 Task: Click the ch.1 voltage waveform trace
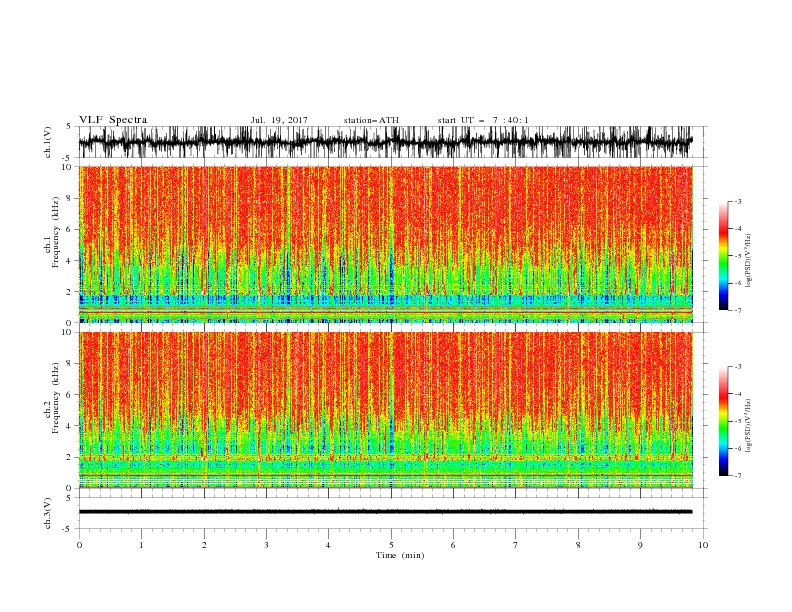coord(386,142)
